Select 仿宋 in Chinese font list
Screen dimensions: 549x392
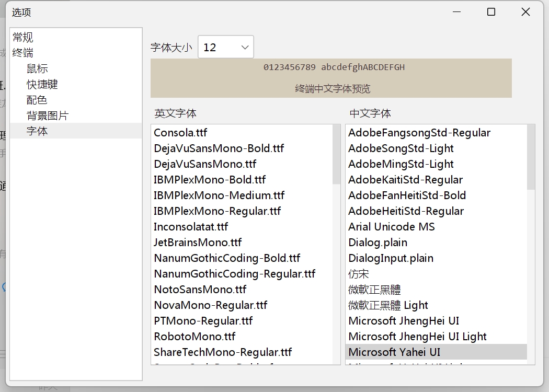coord(359,274)
